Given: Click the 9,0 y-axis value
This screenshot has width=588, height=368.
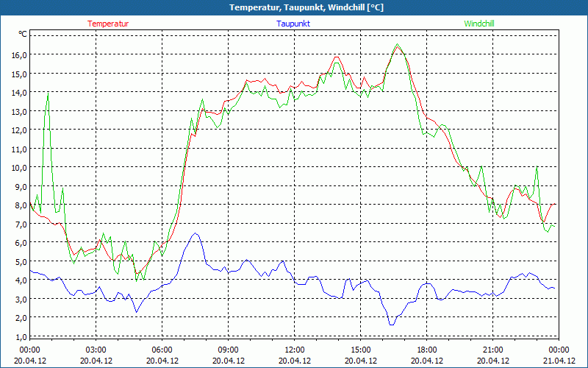Looking at the screenshot, I should [21, 186].
